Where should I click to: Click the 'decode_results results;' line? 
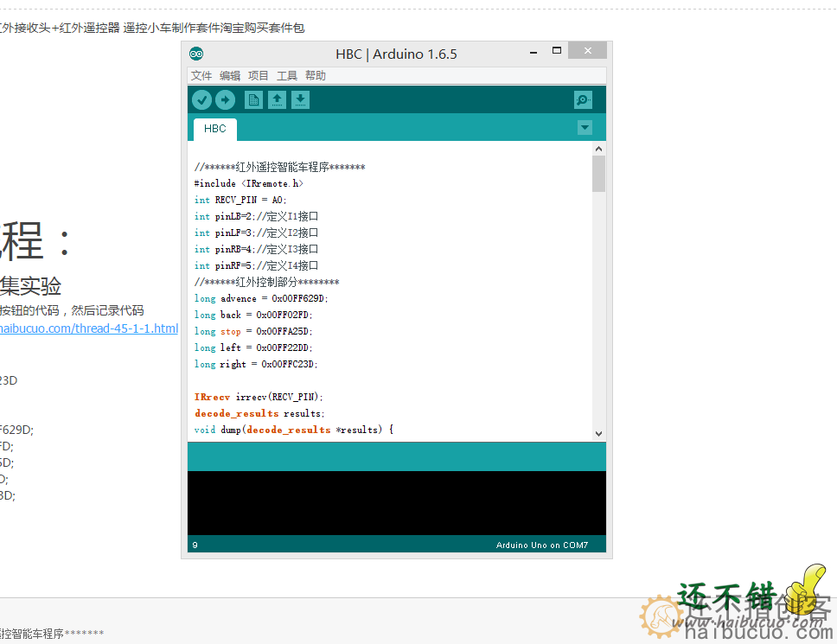(259, 413)
